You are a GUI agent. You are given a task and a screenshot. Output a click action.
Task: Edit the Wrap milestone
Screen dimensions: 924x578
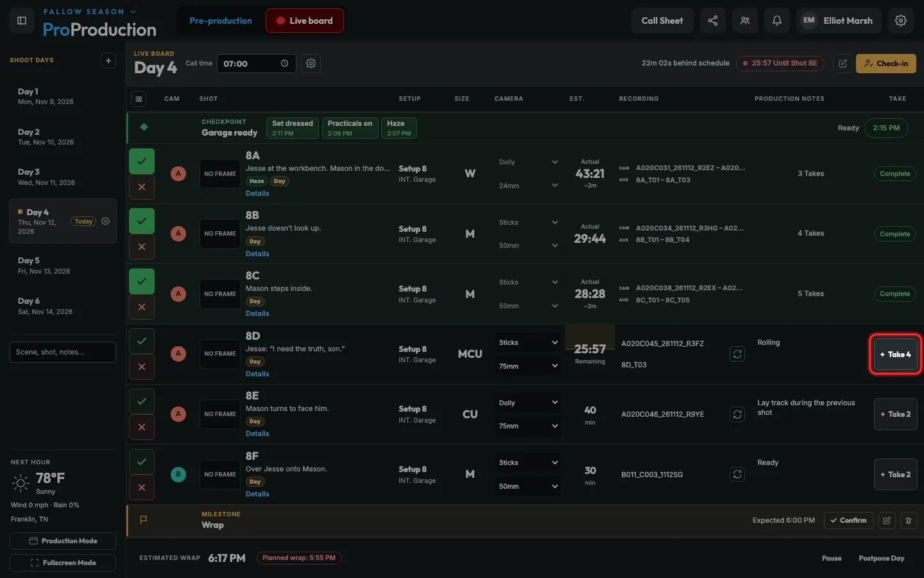pos(887,521)
